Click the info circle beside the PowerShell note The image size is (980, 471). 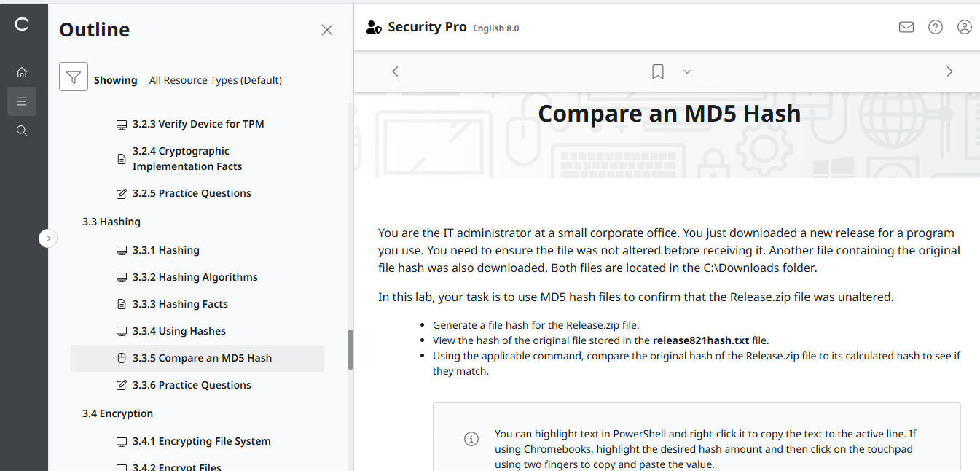tap(471, 439)
